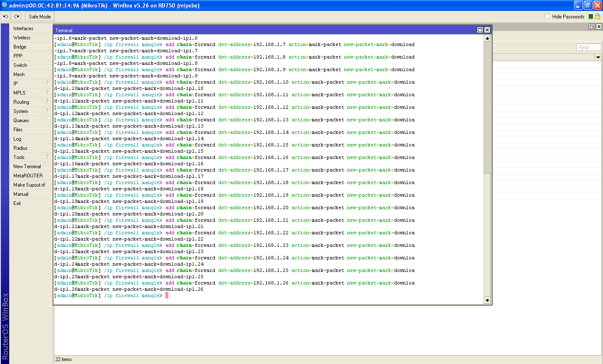This screenshot has width=603, height=364.
Task: Click the Redo arrow icon in toolbar
Action: coord(16,17)
